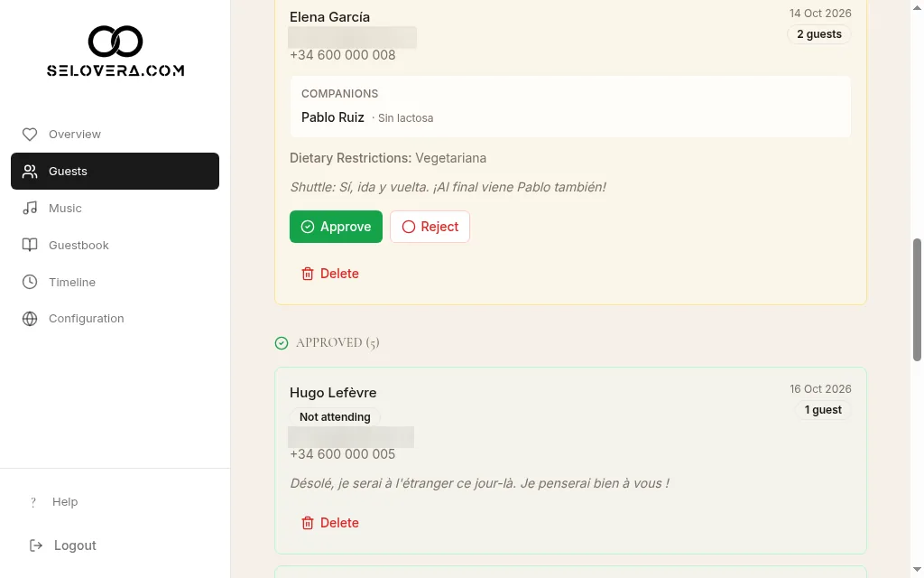Click the trash icon under Hugo Lefèvre
Image resolution: width=924 pixels, height=578 pixels.
coord(308,523)
